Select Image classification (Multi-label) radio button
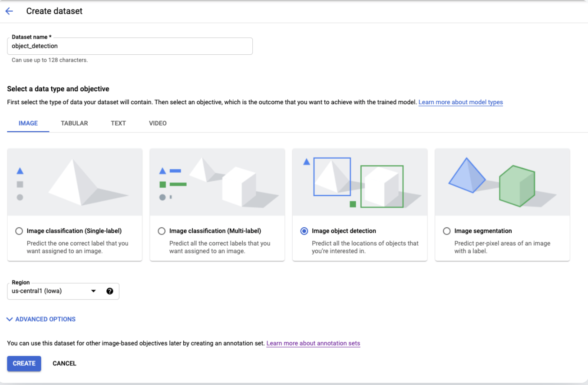588x385 pixels. pos(162,231)
